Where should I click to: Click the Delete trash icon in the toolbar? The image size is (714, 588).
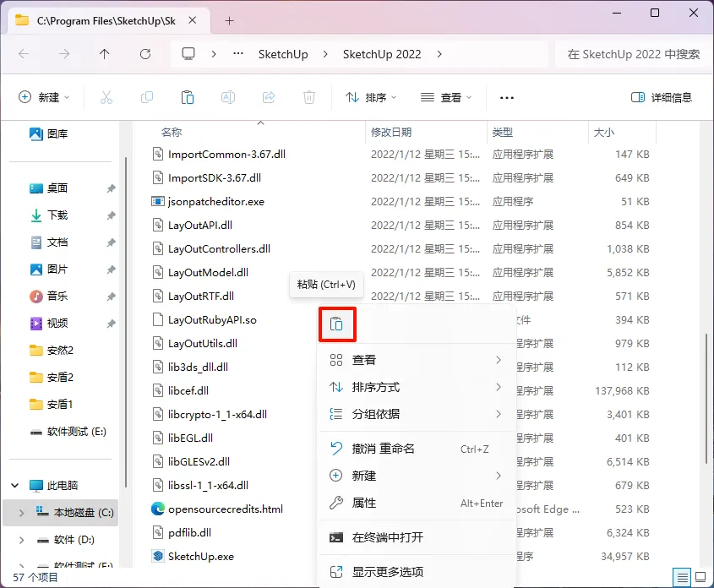pos(309,97)
